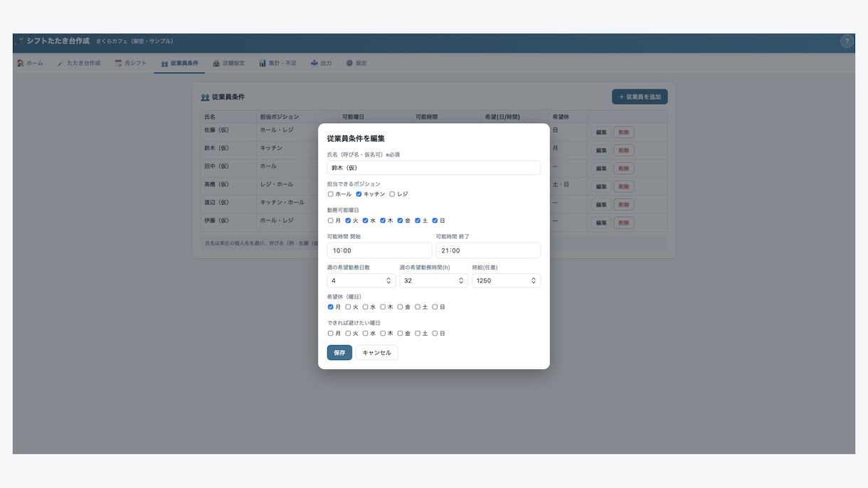Click the 土・日 希望休 cell
This screenshot has width=868, height=488.
[568, 186]
